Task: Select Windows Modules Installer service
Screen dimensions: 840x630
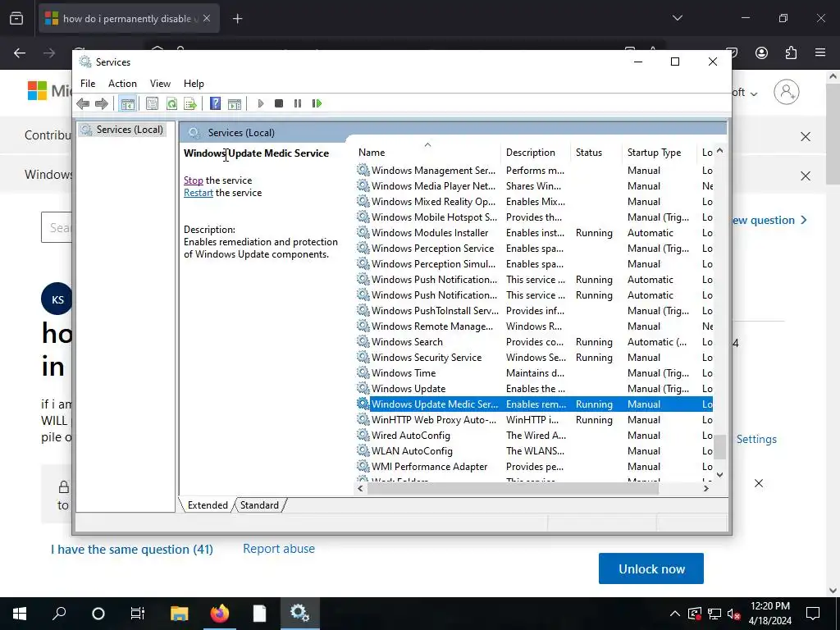Action: click(533, 232)
